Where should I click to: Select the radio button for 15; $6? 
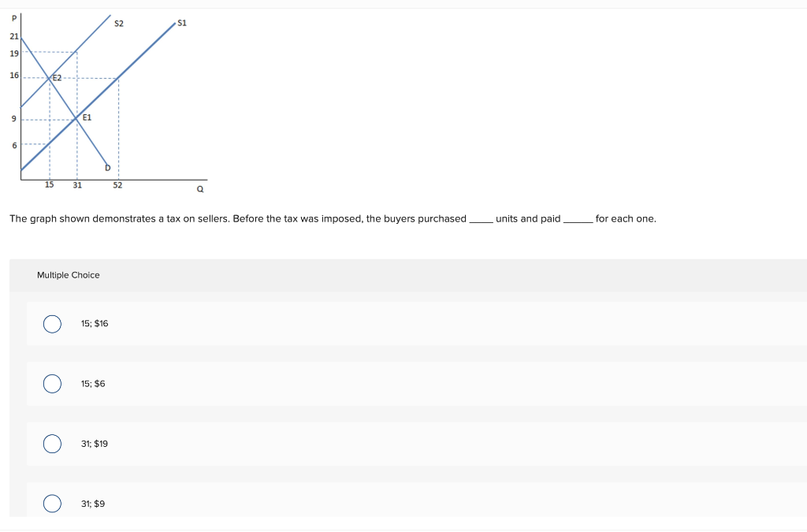coord(52,383)
